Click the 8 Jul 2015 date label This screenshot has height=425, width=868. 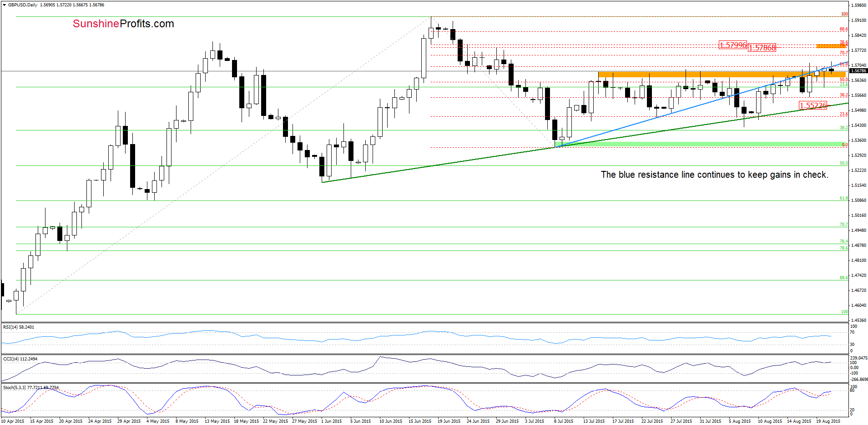tap(564, 421)
